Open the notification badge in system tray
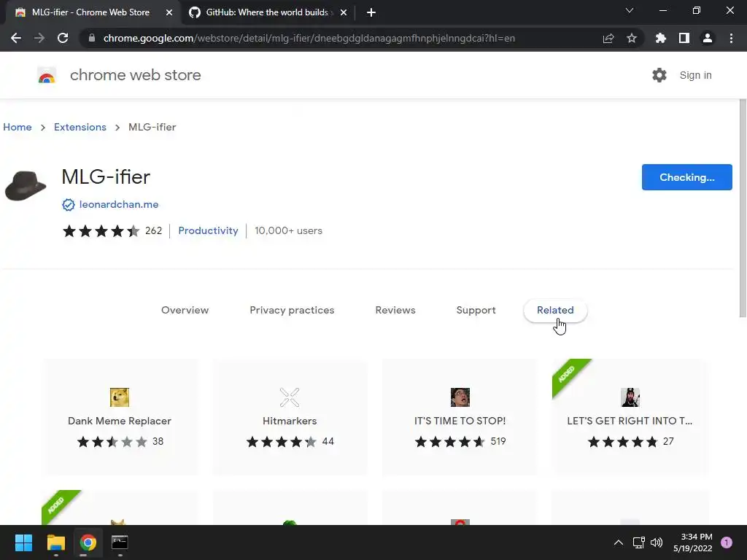 [x=727, y=542]
